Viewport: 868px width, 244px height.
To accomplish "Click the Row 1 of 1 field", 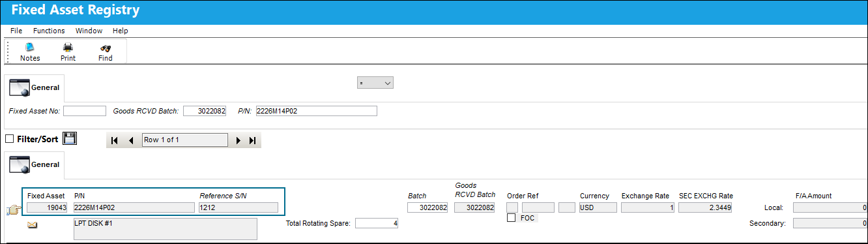I will tap(185, 140).
